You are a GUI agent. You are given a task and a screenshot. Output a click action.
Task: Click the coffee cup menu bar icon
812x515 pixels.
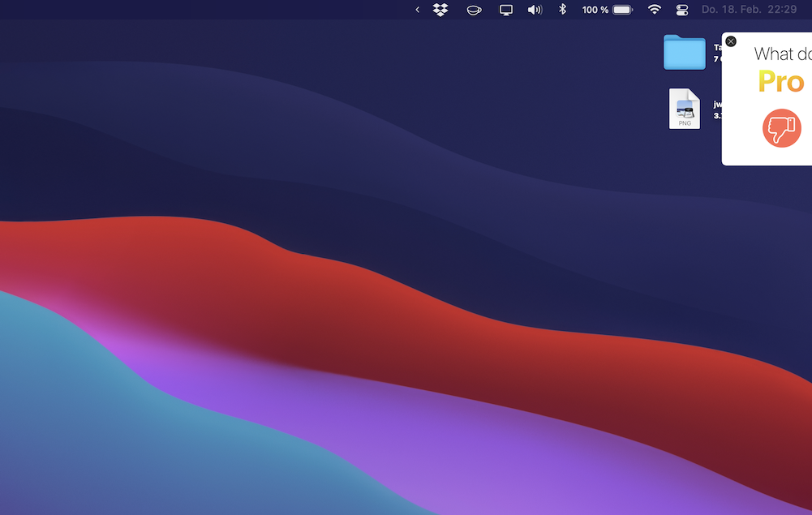473,10
